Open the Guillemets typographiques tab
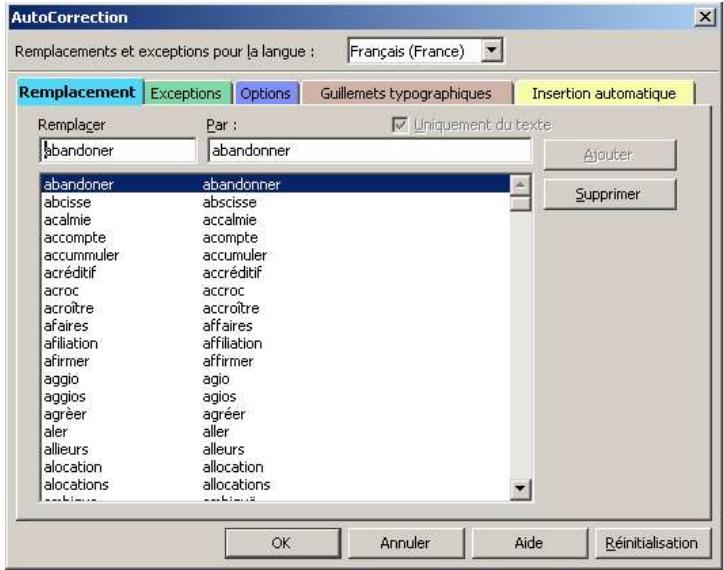Viewport: 723px width, 570px height. click(x=407, y=94)
